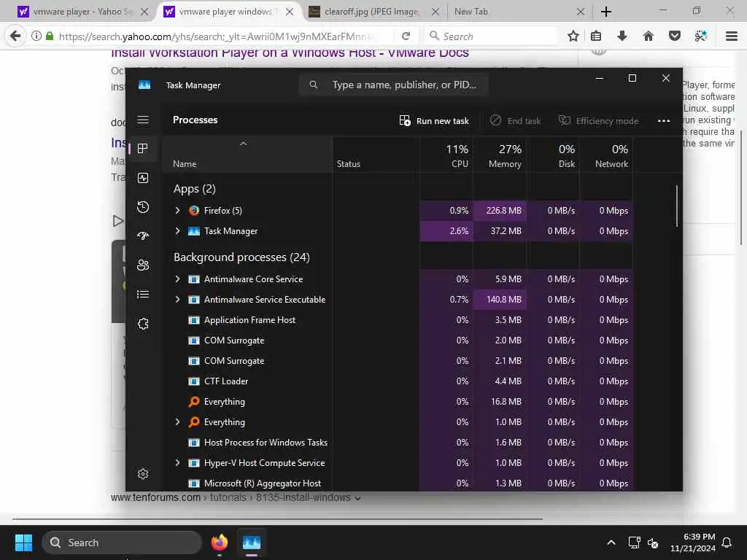Expand tenforums.com result URL dropdown arrow
747x560 pixels.
tap(357, 498)
